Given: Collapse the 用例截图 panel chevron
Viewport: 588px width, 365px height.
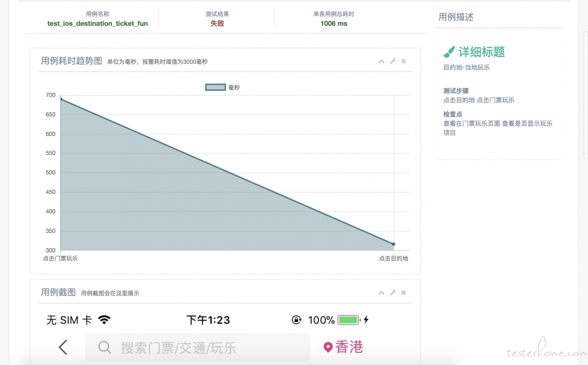Looking at the screenshot, I should coord(381,293).
